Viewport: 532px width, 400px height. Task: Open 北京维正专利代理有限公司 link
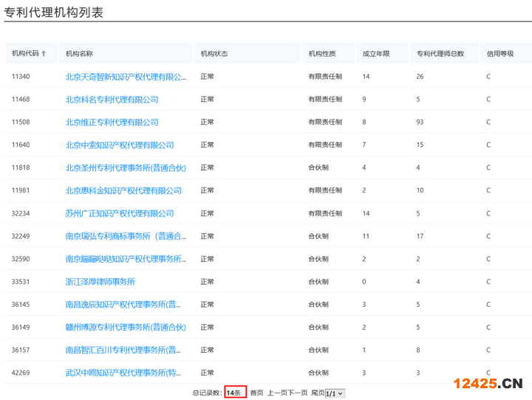pyautogui.click(x=112, y=123)
